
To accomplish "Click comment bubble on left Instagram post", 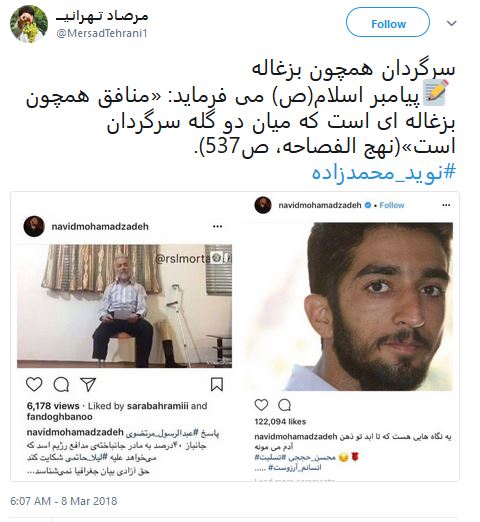I will (61, 384).
